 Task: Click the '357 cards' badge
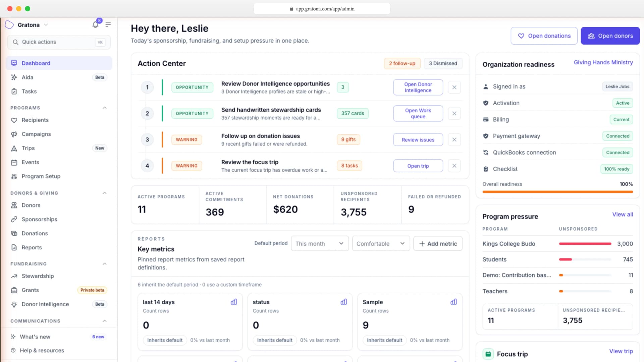point(353,113)
